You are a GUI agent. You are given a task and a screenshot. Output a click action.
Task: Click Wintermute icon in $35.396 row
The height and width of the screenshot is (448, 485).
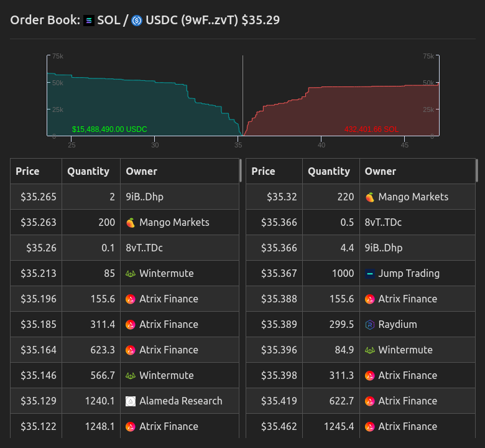369,350
